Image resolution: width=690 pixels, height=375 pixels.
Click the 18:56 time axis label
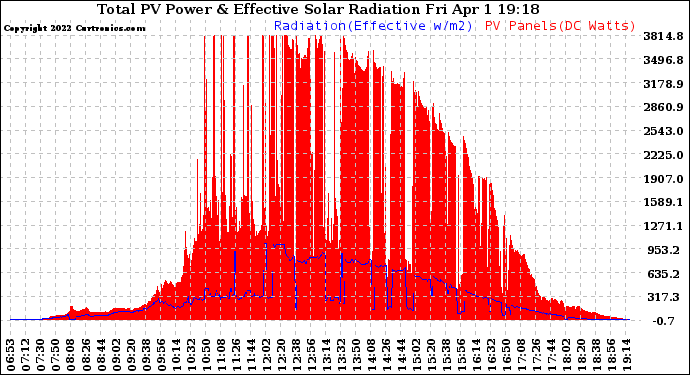(613, 355)
